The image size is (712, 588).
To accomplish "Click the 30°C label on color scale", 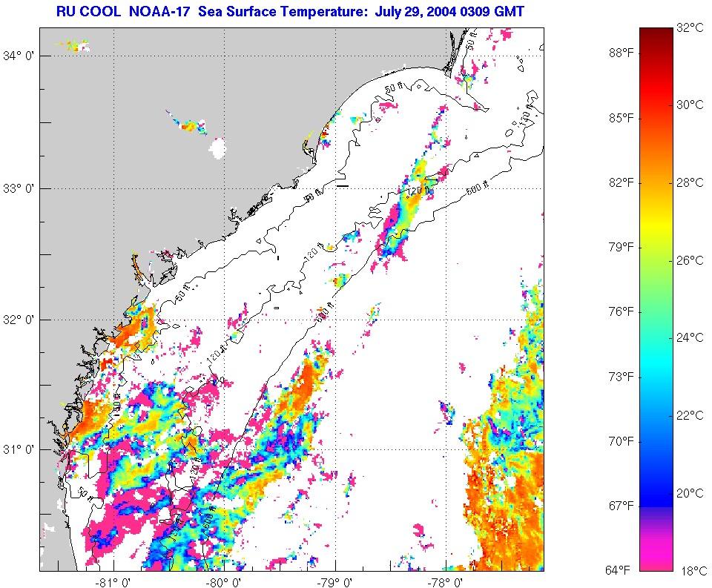I will tap(690, 105).
